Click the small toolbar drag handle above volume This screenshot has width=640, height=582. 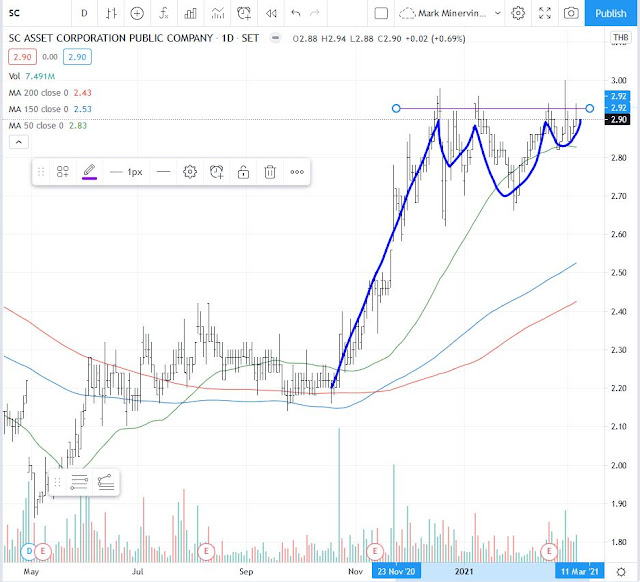pos(57,482)
